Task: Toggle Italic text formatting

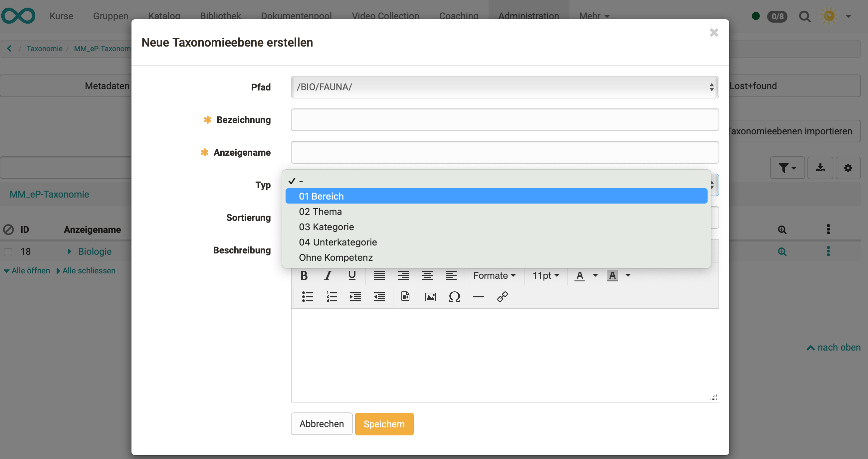Action: (328, 275)
